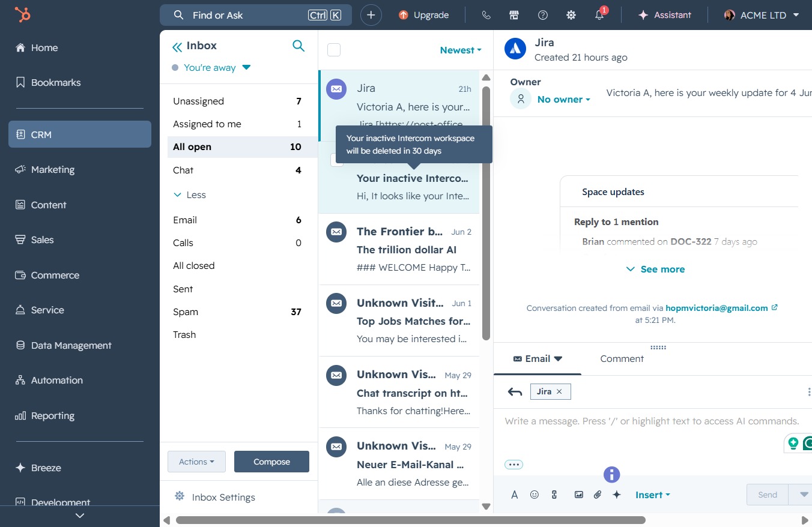812x527 pixels.
Task: Expand sidebar with bottom chevron
Action: 80,516
